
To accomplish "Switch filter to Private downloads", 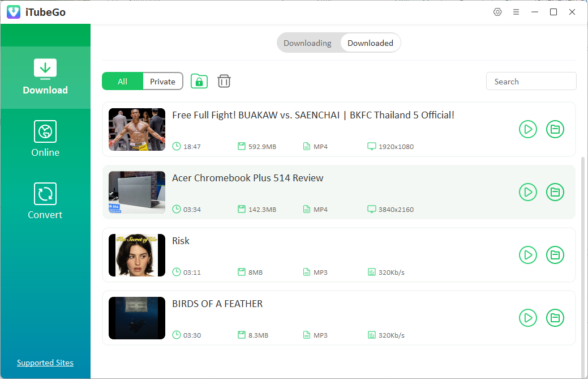I will (162, 81).
